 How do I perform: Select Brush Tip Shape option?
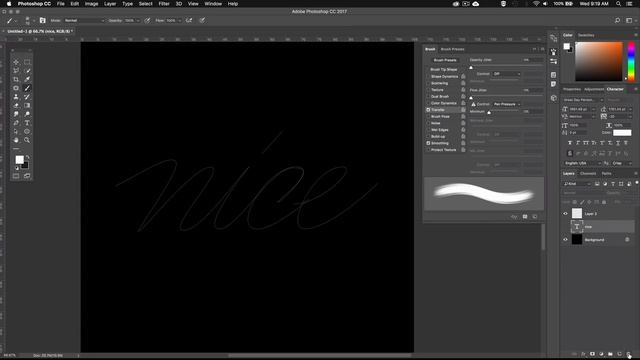point(444,70)
